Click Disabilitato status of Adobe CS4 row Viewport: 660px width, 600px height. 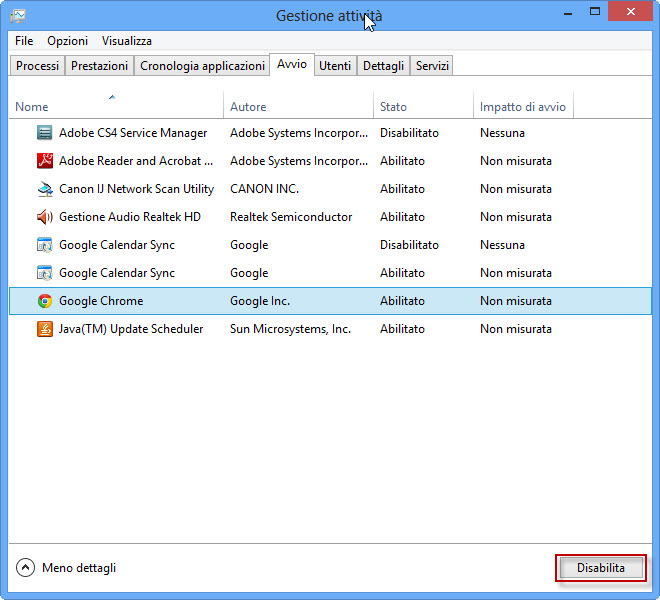click(x=409, y=133)
